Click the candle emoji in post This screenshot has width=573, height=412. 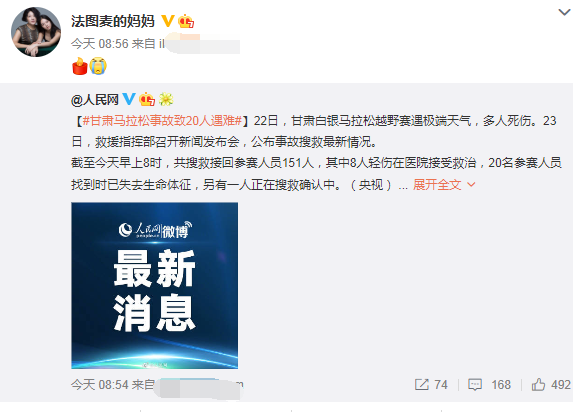click(x=80, y=66)
